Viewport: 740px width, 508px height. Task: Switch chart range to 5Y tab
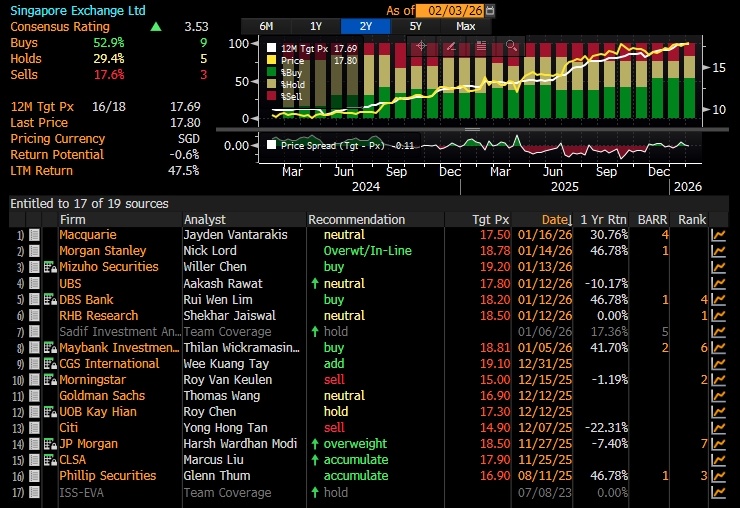click(416, 26)
